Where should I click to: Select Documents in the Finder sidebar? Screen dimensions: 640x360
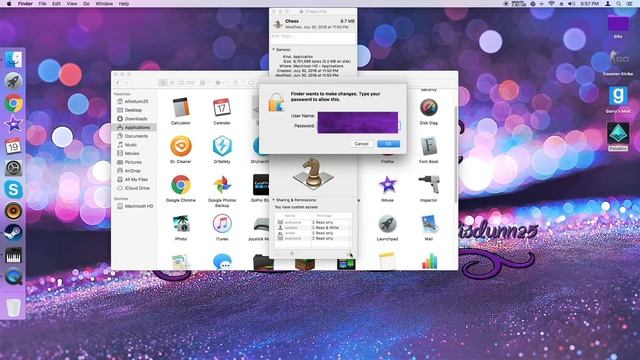click(133, 136)
